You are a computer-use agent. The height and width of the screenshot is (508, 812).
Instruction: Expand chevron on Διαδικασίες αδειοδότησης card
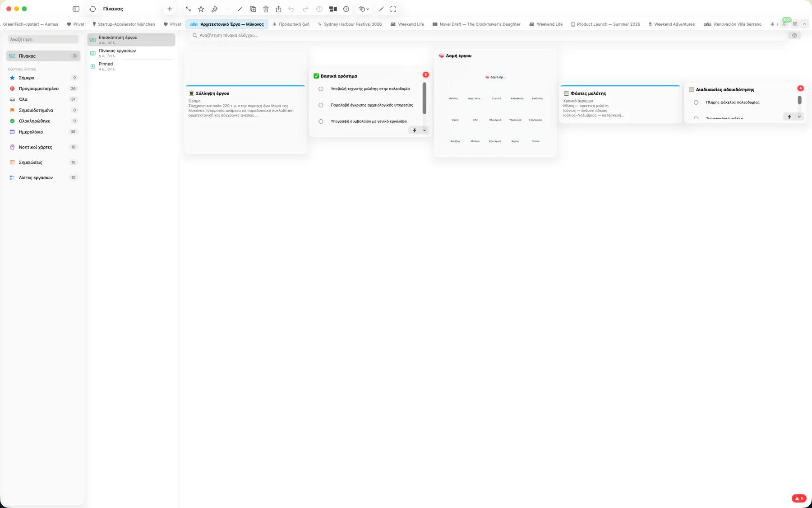(x=799, y=117)
